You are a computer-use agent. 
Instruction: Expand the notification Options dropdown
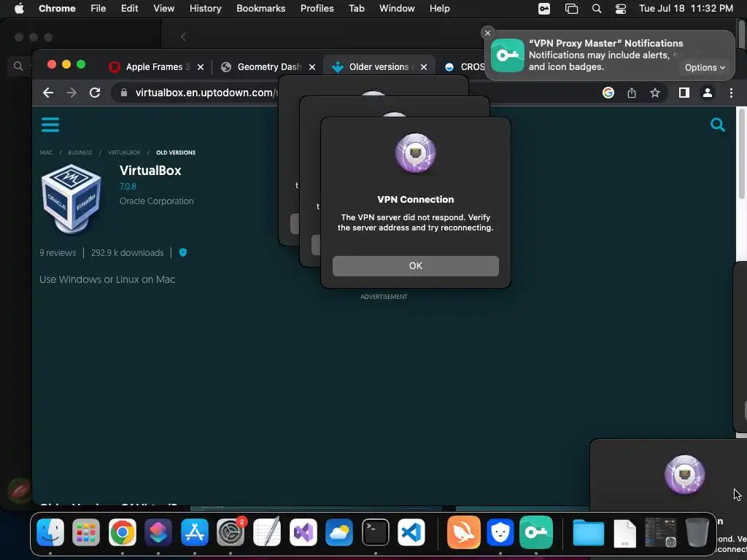[x=705, y=68]
